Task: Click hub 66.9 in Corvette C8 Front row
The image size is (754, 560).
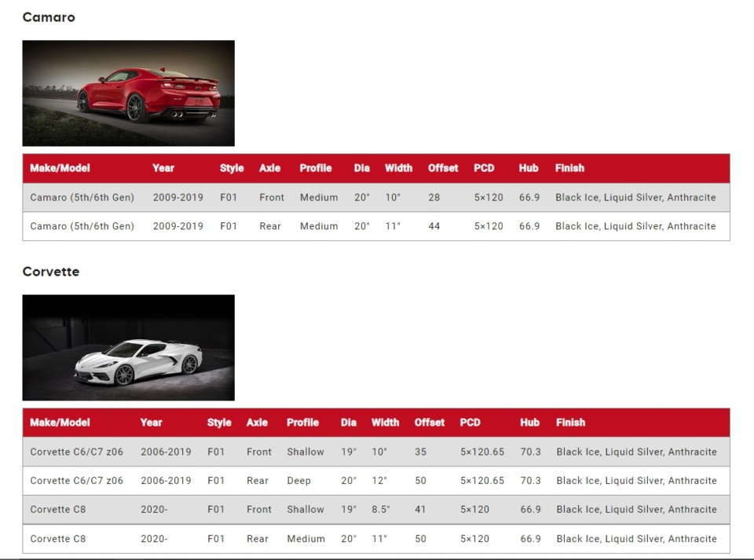Action: point(530,510)
